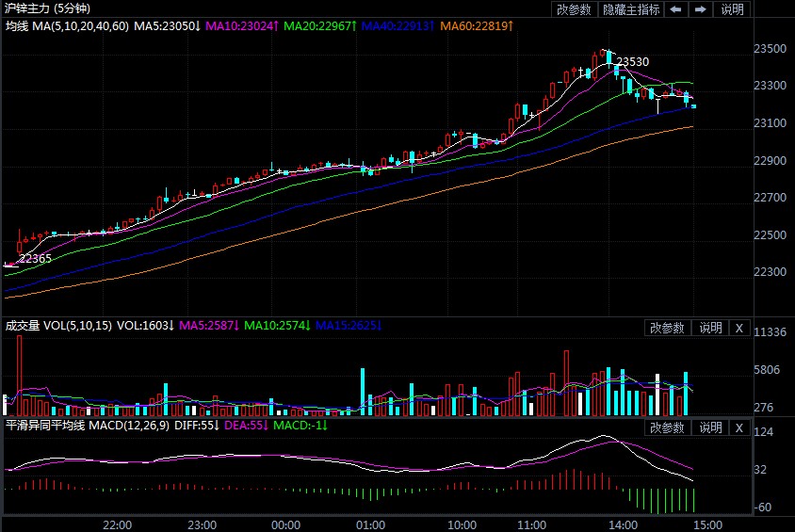
Task: Click the MA20:22967 green indicator label
Action: tap(320, 25)
